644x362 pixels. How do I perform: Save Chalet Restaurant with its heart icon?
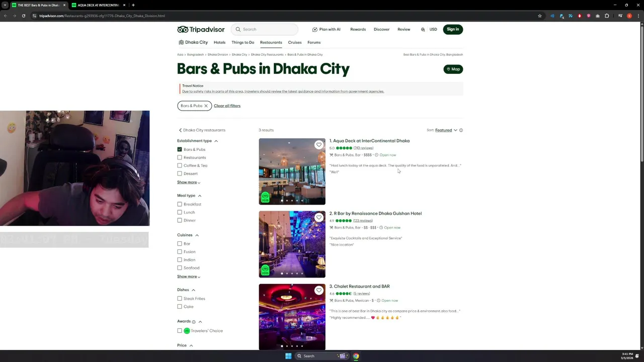tap(319, 290)
